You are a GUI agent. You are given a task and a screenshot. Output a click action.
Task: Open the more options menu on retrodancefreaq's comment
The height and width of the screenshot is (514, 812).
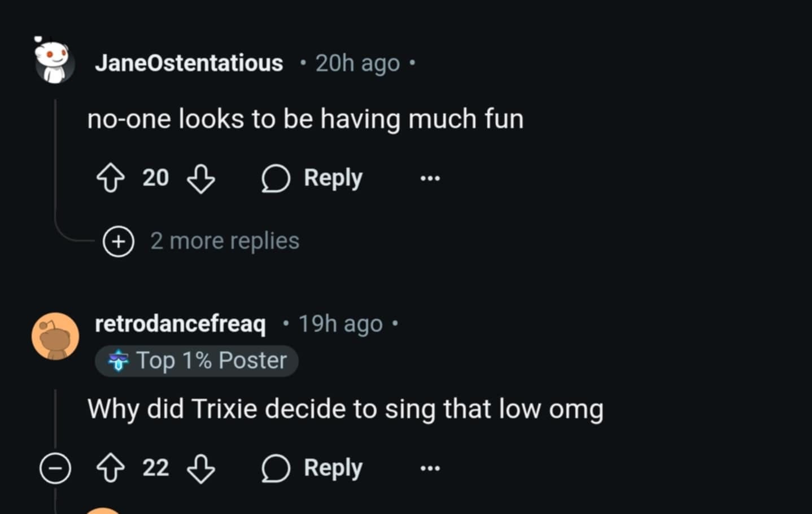click(x=430, y=468)
